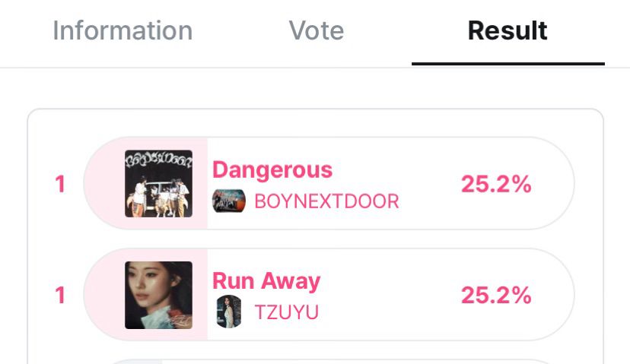Click the 25.2% value for Run Away
The width and height of the screenshot is (630, 364).
coord(496,296)
